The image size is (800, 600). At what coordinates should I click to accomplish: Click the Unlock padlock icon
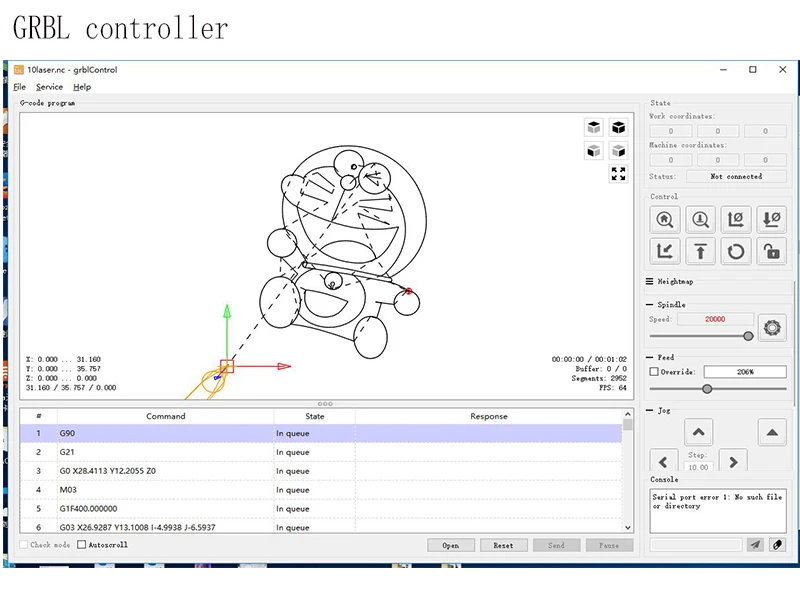771,251
